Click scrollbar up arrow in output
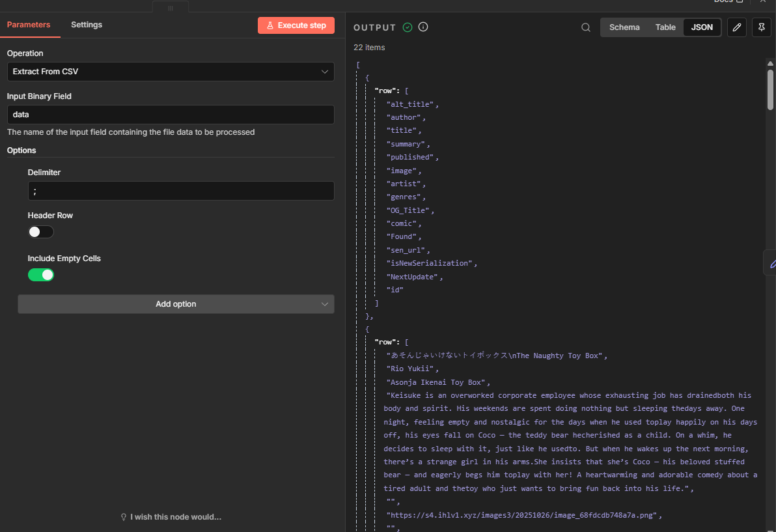776x532 pixels. click(x=770, y=63)
